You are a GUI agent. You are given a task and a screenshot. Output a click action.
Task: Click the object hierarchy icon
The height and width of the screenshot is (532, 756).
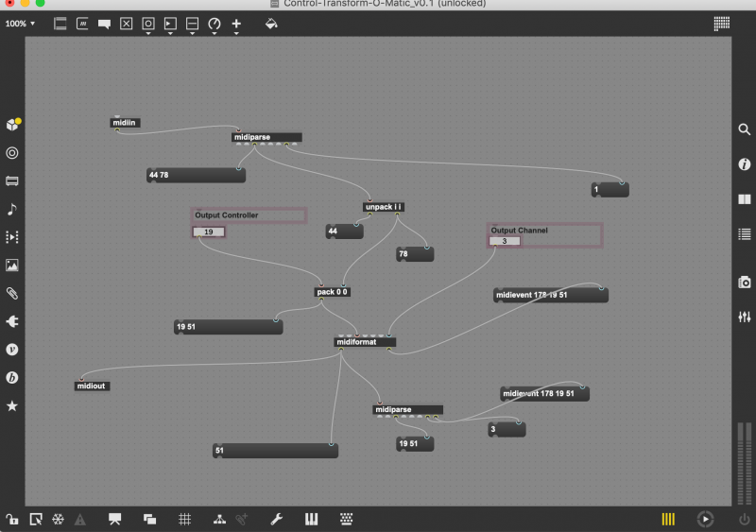(x=220, y=519)
